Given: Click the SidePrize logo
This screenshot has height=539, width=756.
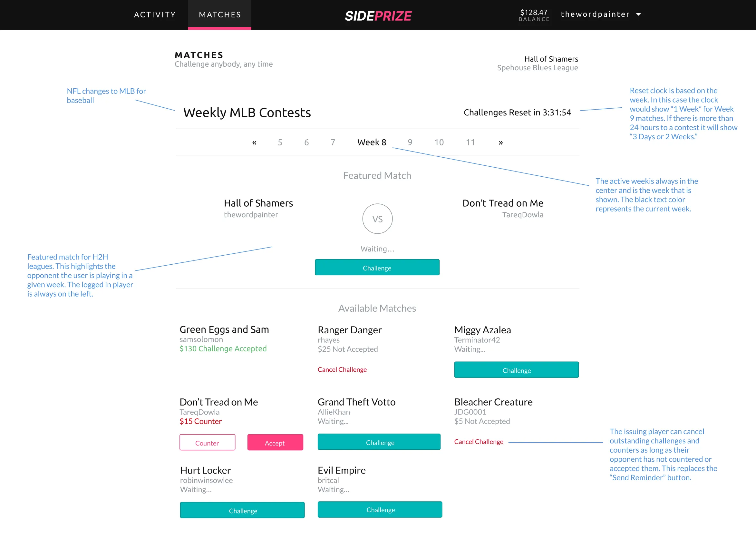Looking at the screenshot, I should [x=378, y=15].
